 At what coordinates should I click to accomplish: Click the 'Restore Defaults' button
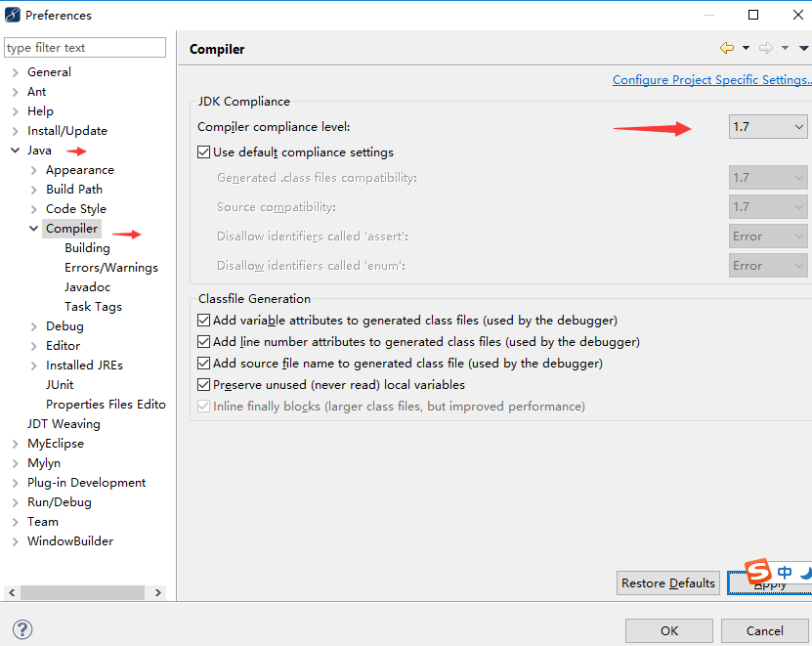pyautogui.click(x=667, y=582)
